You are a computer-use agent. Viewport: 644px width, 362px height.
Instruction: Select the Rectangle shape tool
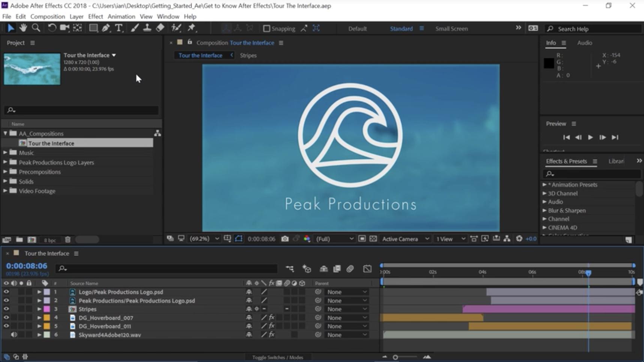point(93,28)
